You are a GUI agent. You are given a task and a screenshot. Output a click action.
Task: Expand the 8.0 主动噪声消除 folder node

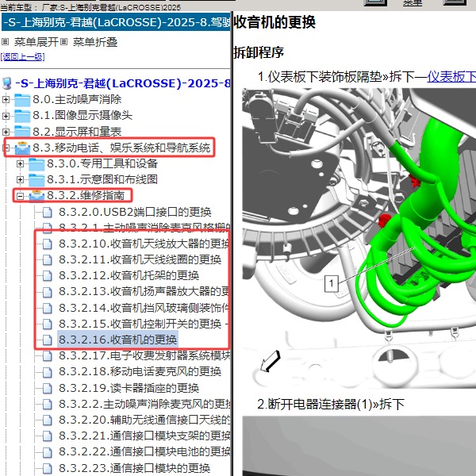[x=6, y=100]
